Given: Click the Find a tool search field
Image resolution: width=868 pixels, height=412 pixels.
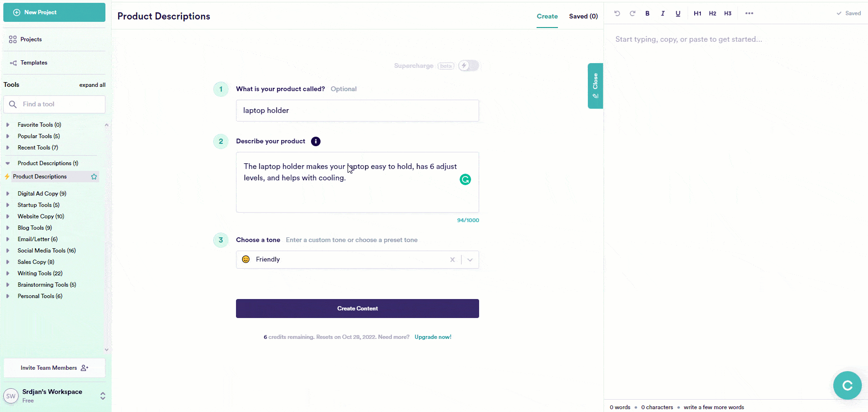Looking at the screenshot, I should point(55,104).
